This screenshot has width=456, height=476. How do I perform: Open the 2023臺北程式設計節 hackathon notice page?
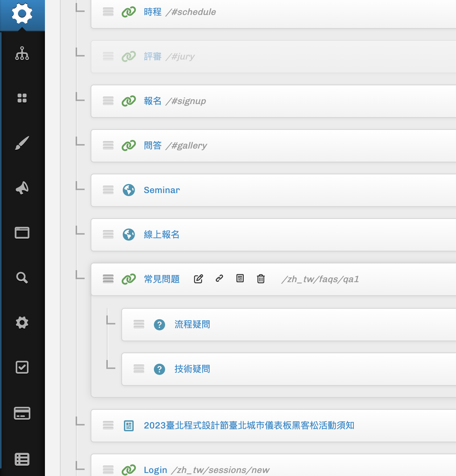pyautogui.click(x=249, y=425)
